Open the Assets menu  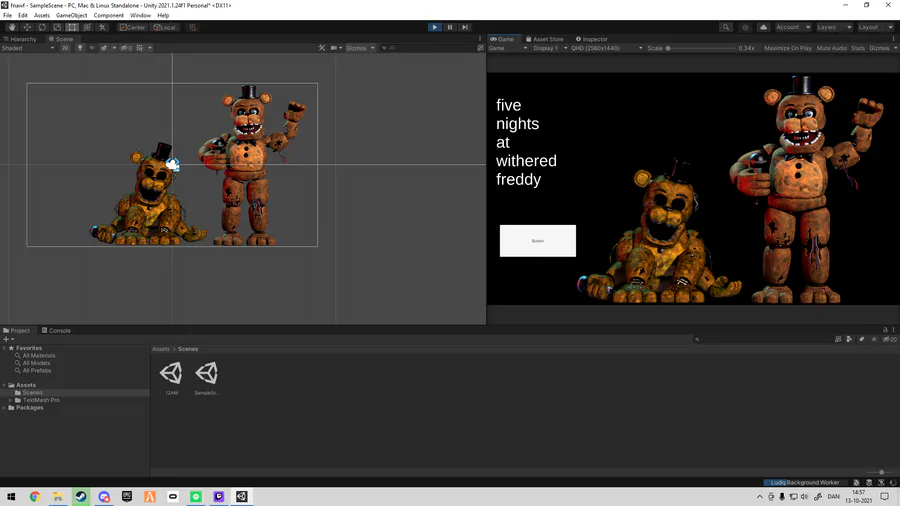pos(41,15)
